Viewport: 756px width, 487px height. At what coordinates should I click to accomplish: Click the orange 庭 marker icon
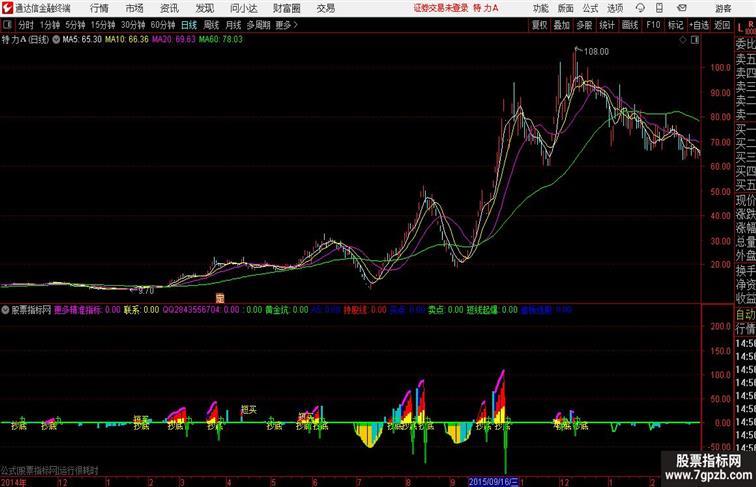click(220, 298)
